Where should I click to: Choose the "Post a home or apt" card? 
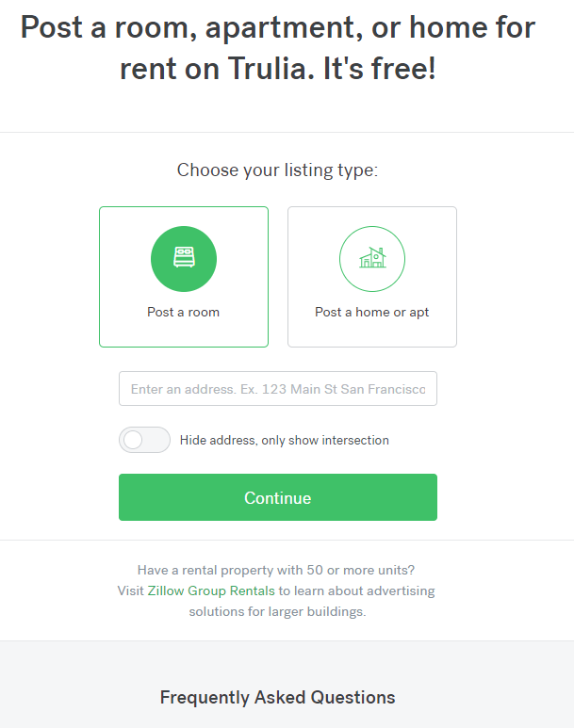tap(372, 277)
